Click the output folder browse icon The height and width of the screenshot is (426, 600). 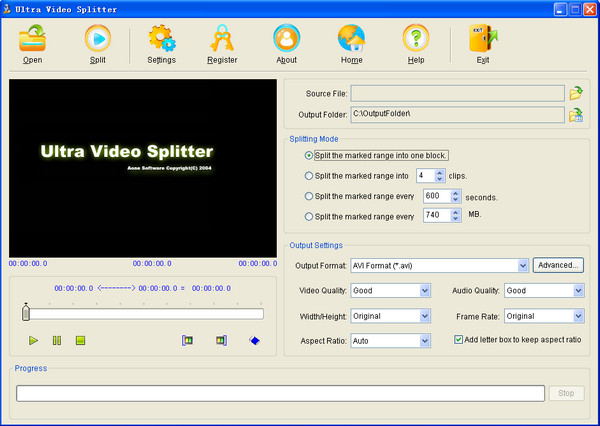pos(576,115)
